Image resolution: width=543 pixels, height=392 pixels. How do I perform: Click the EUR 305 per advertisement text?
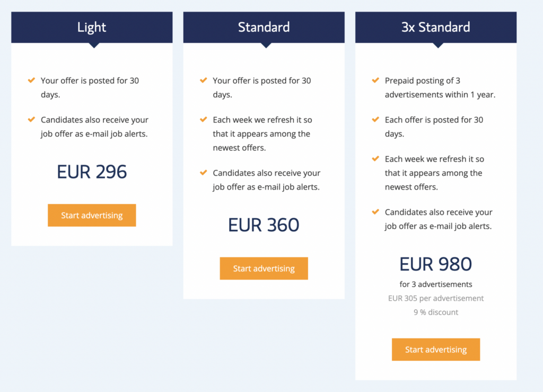436,298
